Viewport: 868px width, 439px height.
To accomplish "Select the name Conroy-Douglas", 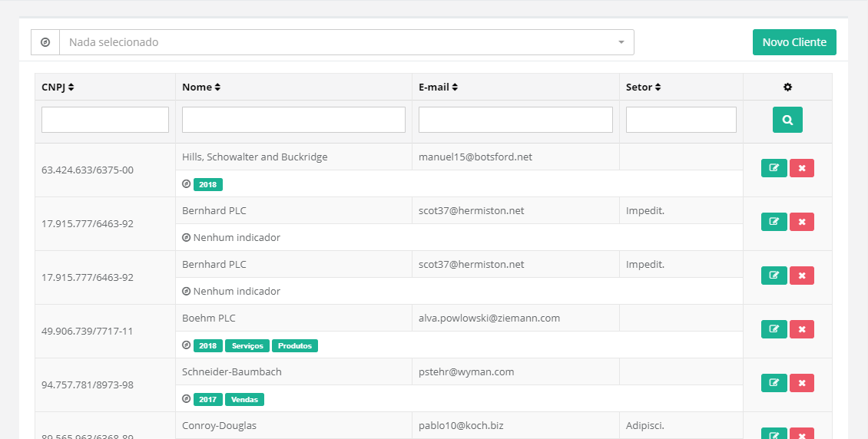I will [219, 426].
